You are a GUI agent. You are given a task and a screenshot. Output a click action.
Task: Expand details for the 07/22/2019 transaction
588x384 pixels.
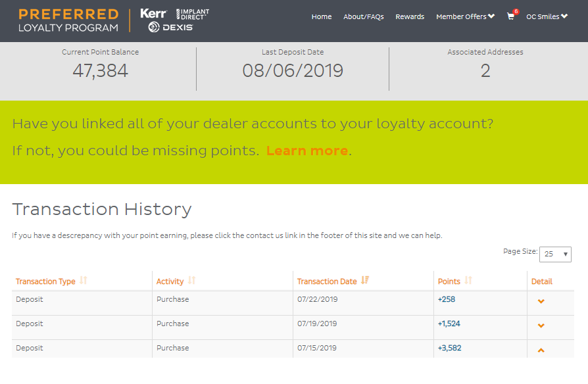541,301
